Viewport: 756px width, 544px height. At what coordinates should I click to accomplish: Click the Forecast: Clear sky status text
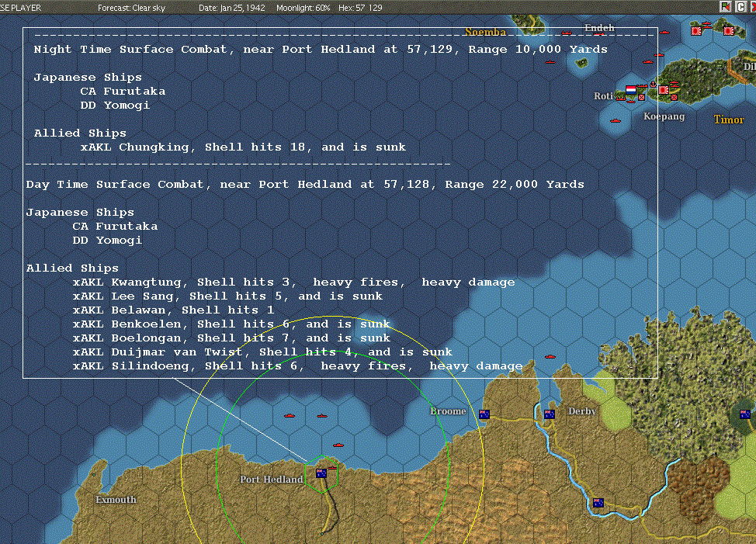click(131, 8)
